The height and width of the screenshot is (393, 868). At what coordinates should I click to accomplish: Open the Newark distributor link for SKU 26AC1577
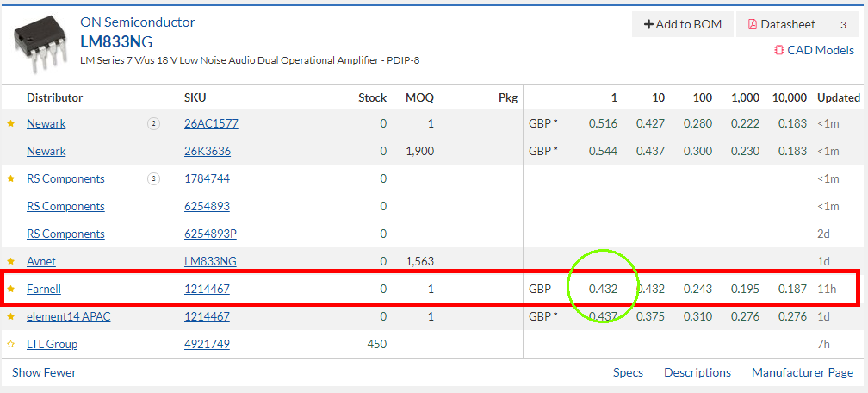point(46,123)
